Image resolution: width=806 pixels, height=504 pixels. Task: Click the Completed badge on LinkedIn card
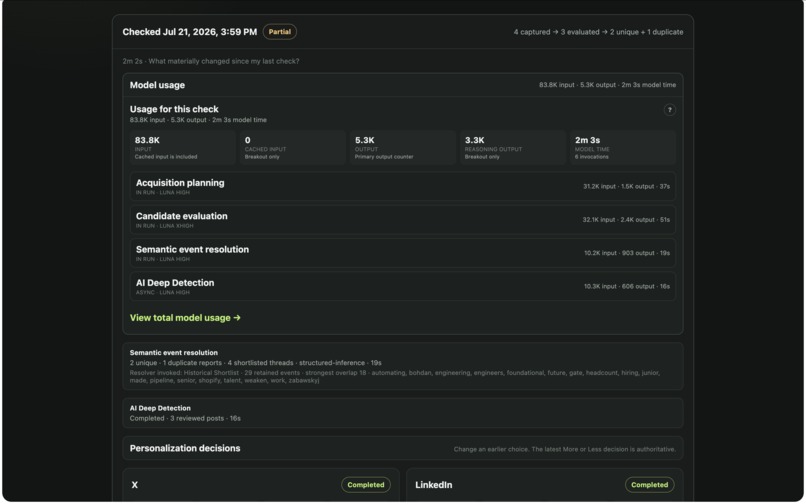[x=649, y=485]
